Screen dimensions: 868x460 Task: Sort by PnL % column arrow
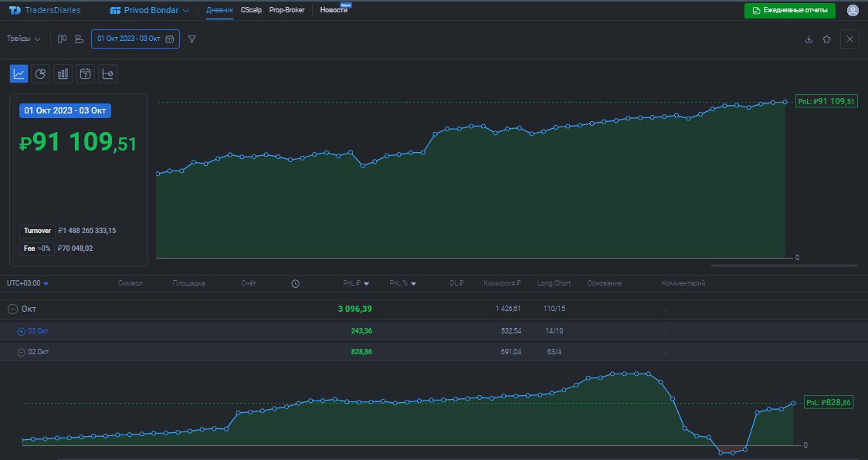413,284
